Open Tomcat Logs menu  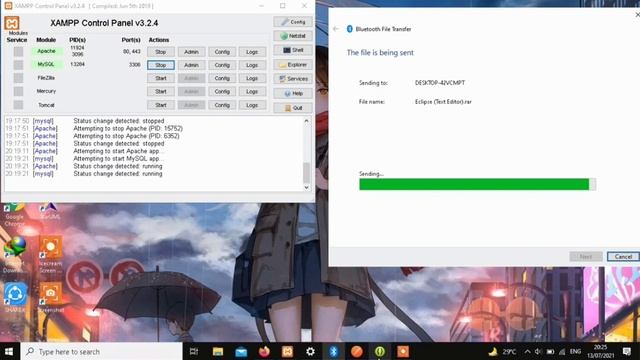252,105
